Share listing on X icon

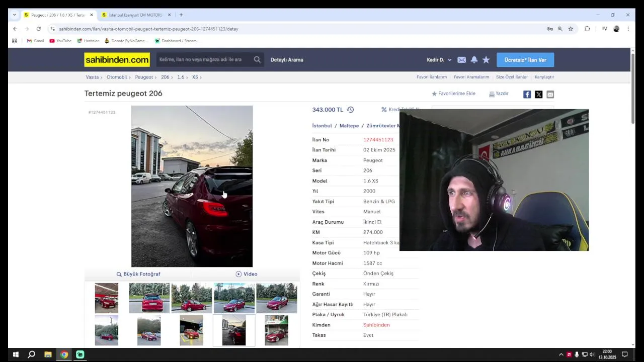tap(538, 94)
